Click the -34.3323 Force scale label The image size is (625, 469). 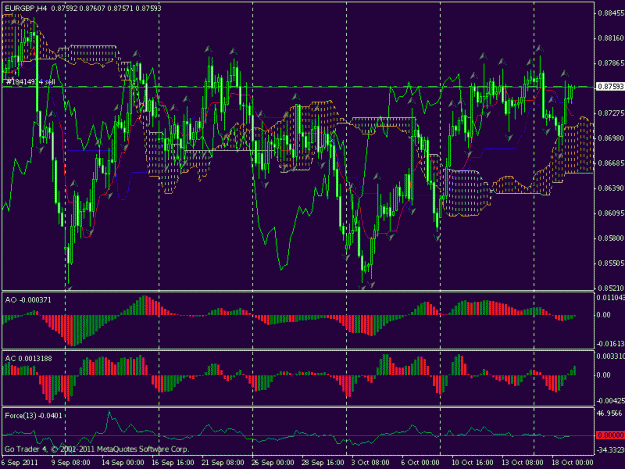click(x=611, y=450)
